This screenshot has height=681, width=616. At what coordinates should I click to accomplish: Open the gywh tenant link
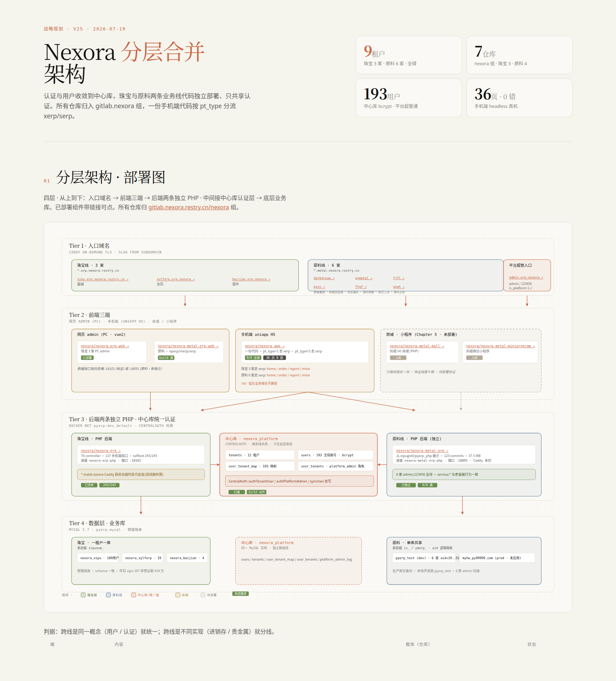[399, 287]
